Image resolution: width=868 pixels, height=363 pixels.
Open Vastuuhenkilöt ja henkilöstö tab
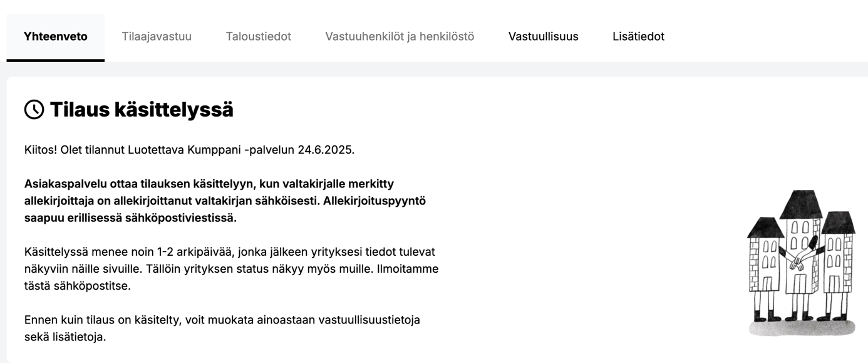pyautogui.click(x=400, y=37)
